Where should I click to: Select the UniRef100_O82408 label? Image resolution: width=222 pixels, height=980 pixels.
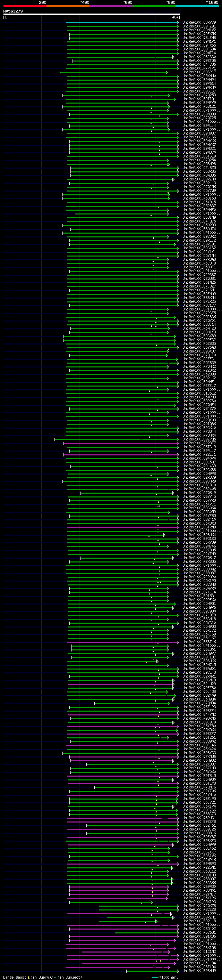point(199,489)
